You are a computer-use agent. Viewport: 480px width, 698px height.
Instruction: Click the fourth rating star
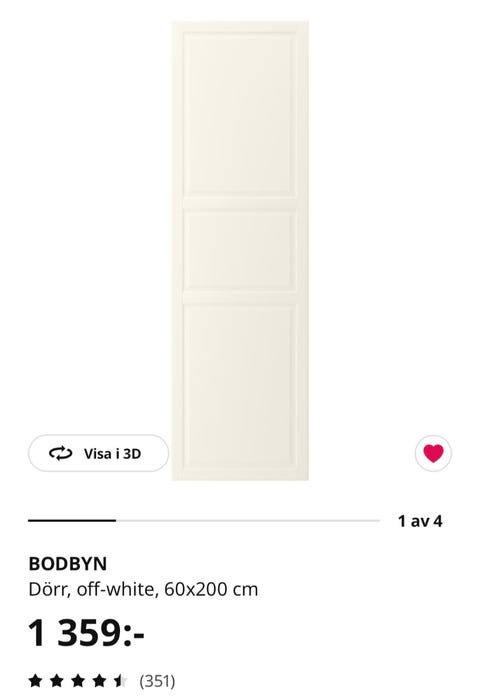[x=99, y=681]
